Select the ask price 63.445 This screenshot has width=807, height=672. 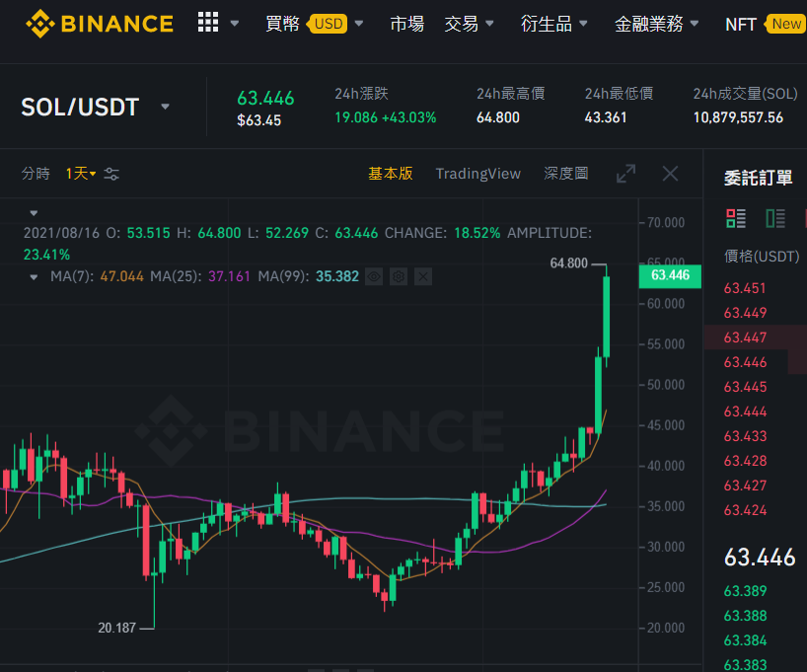coord(745,387)
